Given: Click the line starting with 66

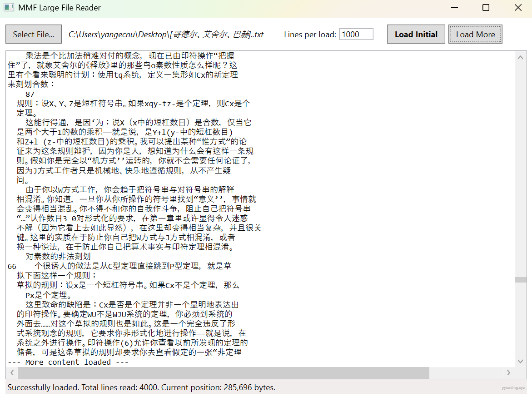Looking at the screenshot, I should coord(119,266).
